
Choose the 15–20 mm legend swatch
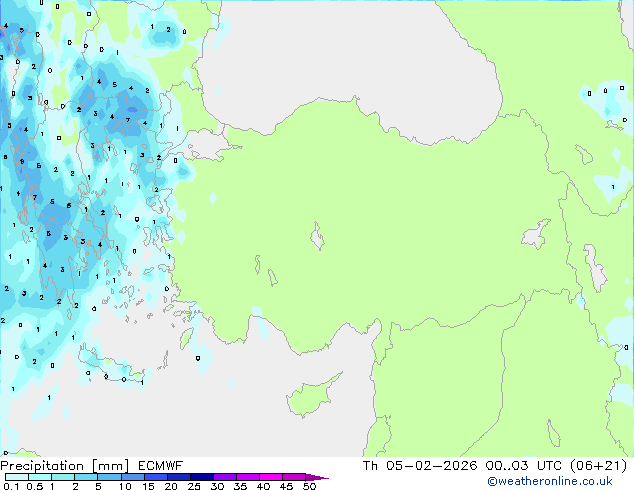[155, 477]
